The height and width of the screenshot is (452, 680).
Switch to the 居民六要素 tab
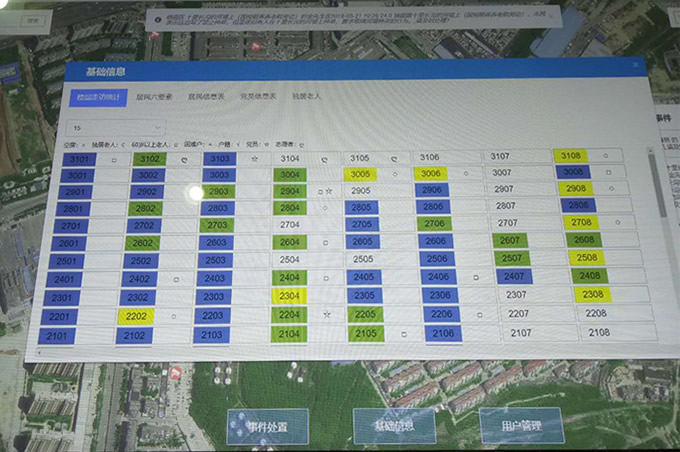[154, 97]
